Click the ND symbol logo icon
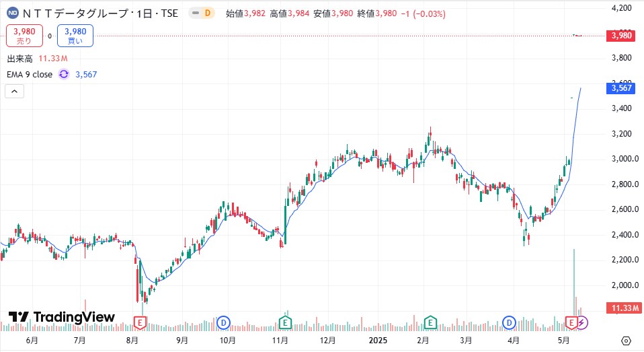Screen dimensions: 644x352 (x=13, y=13)
